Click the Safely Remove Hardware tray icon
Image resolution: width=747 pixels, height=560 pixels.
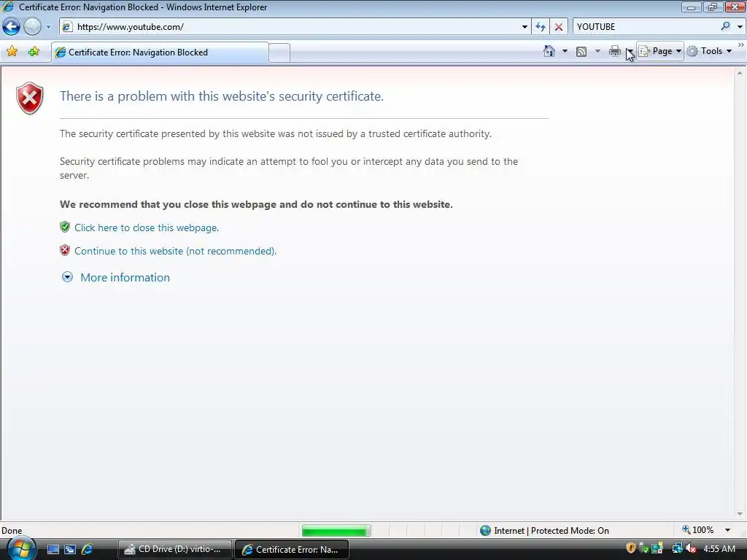pos(643,548)
